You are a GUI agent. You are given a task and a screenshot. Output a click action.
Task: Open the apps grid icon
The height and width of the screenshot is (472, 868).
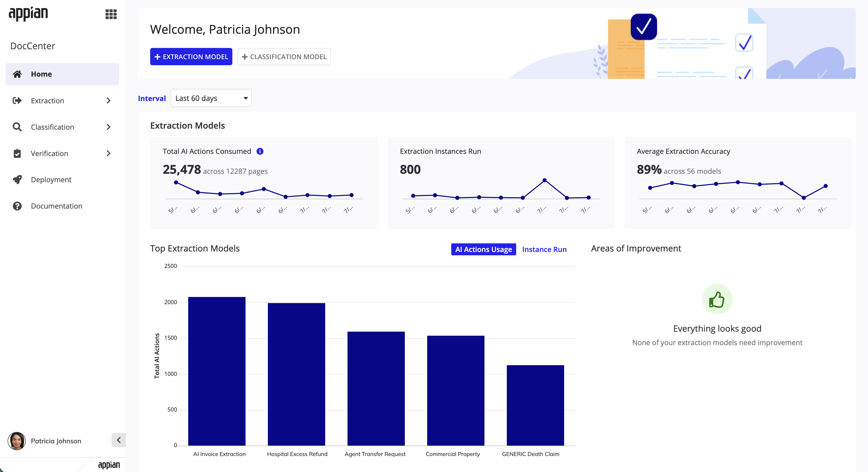click(111, 14)
